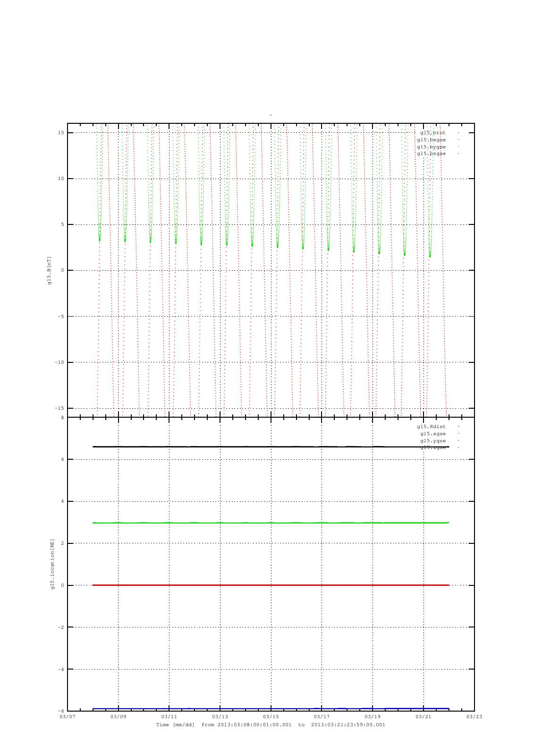Click the g15.xgse legend label
Viewport: 534px width, 756px height.
(433, 434)
